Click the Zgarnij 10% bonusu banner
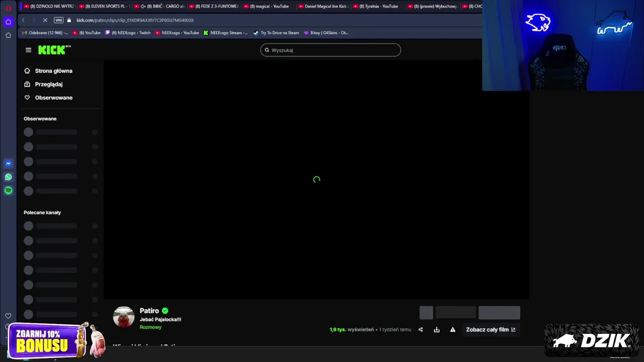 click(x=55, y=340)
